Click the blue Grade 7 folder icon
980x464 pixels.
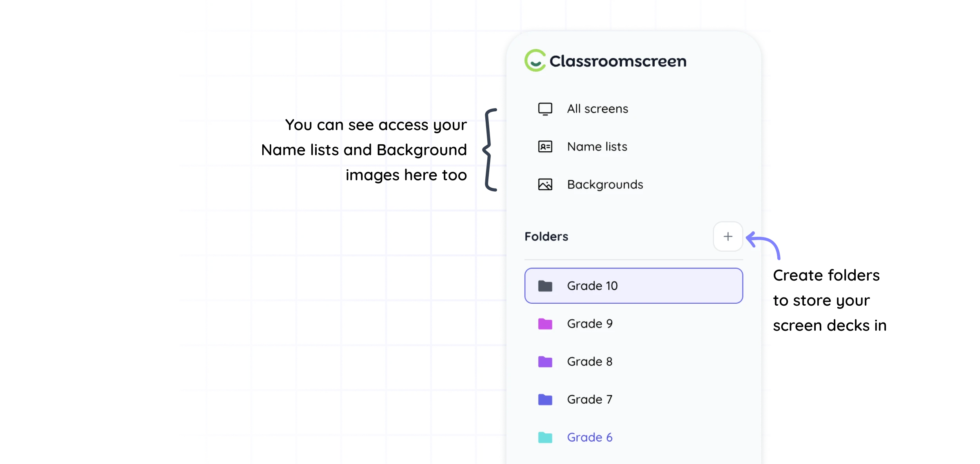546,399
